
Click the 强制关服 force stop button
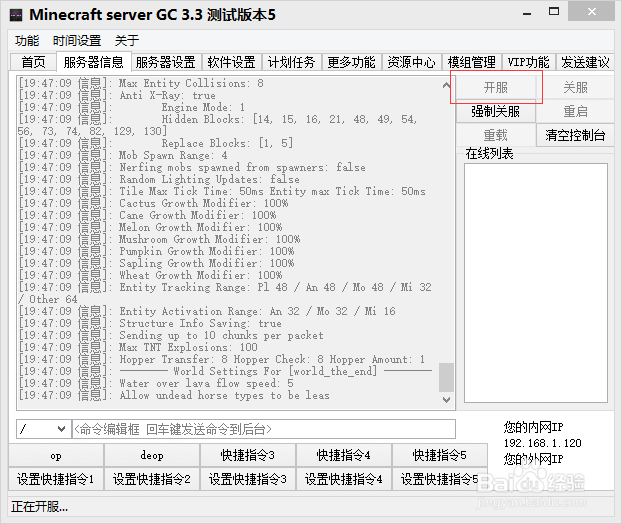[496, 111]
